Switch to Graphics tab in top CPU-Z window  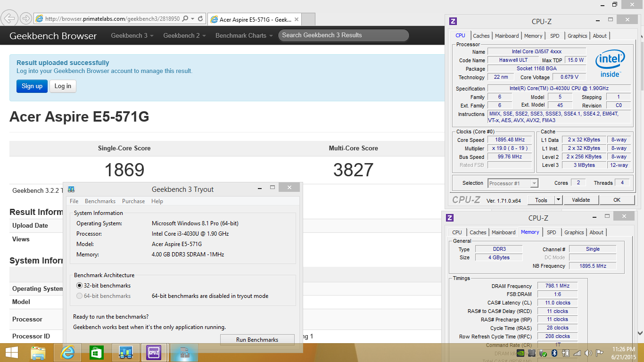click(577, 36)
